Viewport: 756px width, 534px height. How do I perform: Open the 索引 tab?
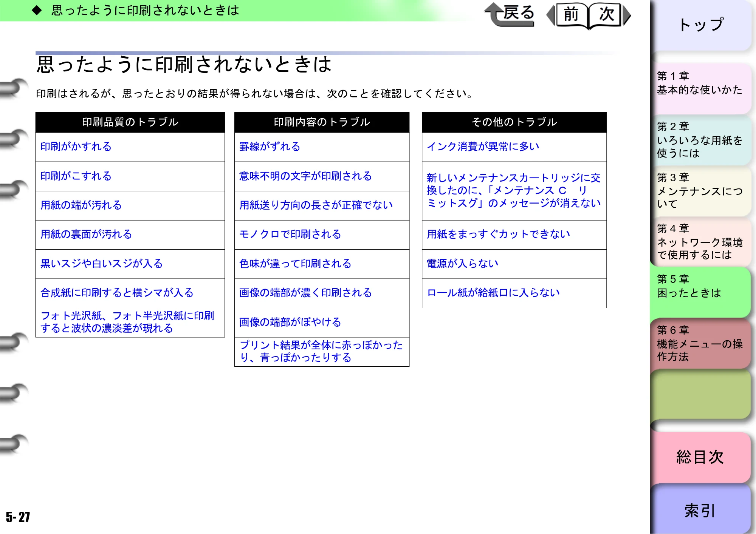point(701,510)
